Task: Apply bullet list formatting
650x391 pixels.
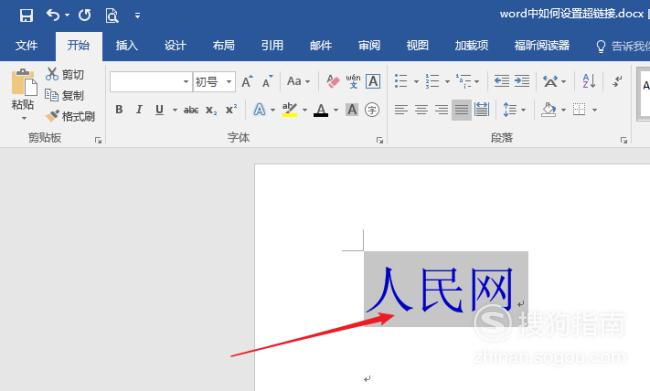Action: [x=401, y=81]
